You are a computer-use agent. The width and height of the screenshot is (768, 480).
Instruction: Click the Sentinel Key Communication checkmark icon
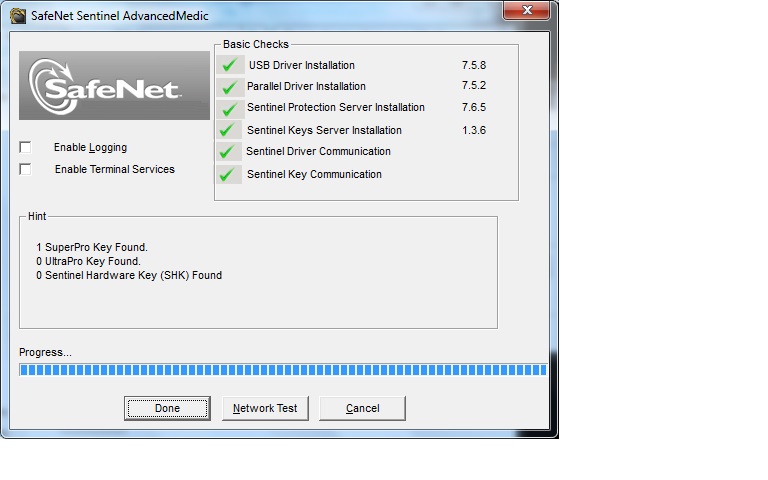229,174
